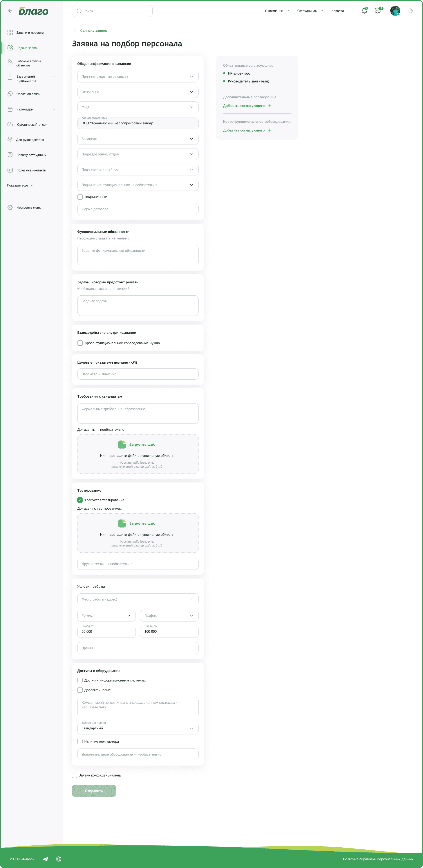Screen dimensions: 423x868
Task: Click the globe language icon in footer
Action: (x=59, y=859)
